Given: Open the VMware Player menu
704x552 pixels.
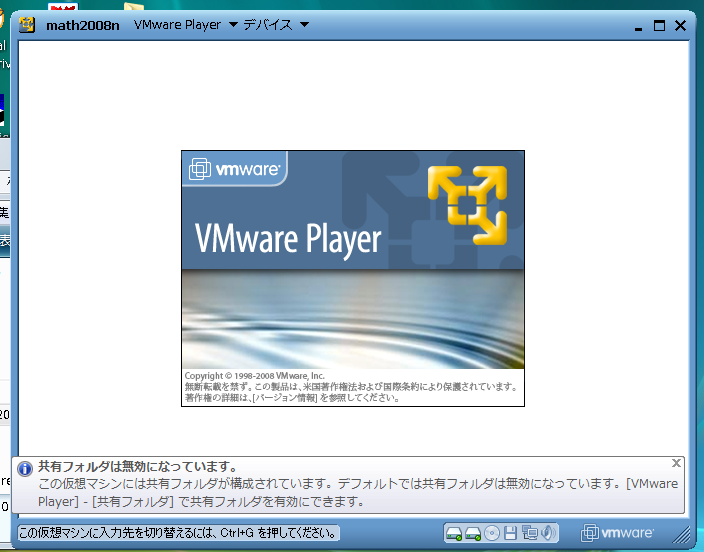Looking at the screenshot, I should click(x=177, y=25).
